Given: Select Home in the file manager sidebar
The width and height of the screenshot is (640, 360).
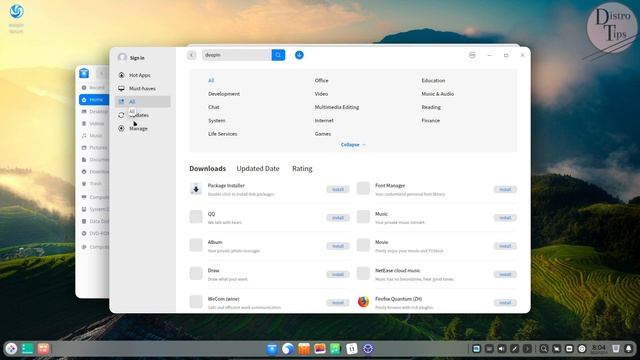Looking at the screenshot, I should tap(94, 100).
